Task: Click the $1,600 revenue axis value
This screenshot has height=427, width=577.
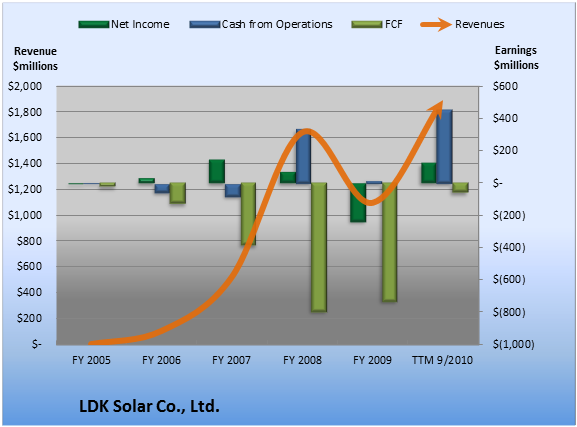Action: pos(25,138)
